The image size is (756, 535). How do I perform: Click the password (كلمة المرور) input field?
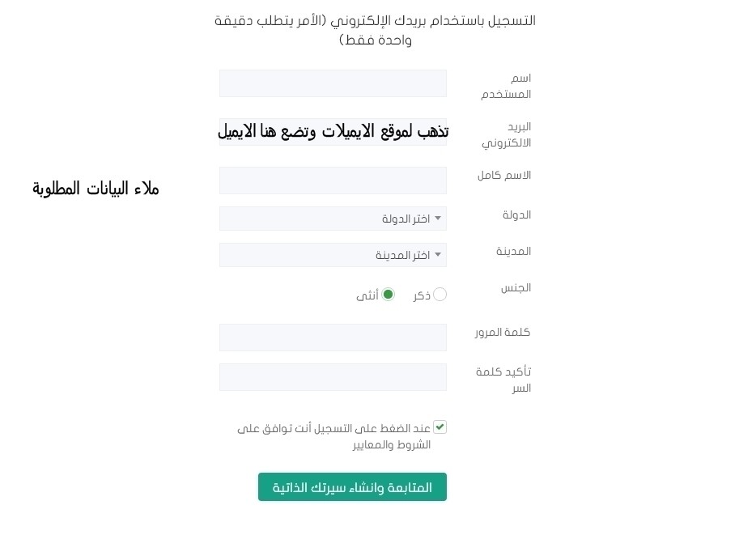point(333,338)
